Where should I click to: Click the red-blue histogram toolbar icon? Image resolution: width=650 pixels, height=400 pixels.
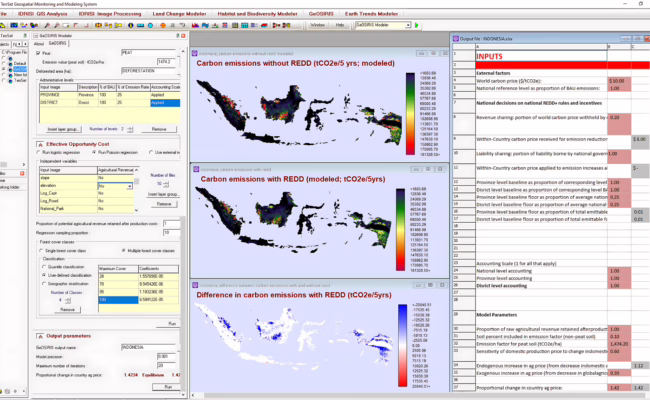coord(195,25)
